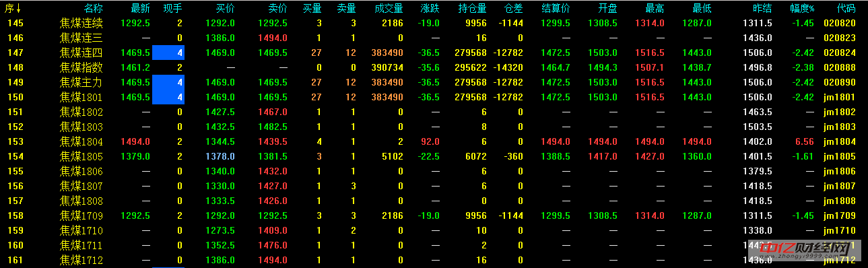
Task: Click the 代码 column header
Action: pos(846,8)
